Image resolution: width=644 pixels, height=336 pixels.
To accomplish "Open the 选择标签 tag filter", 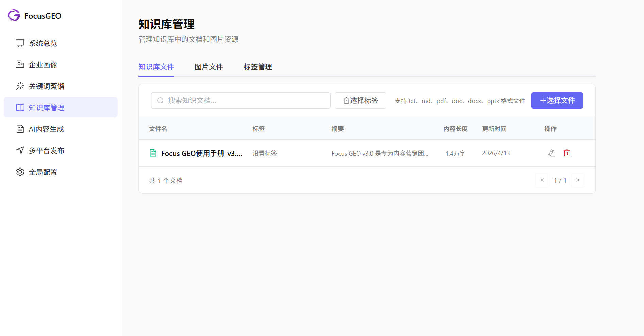I will [x=360, y=100].
